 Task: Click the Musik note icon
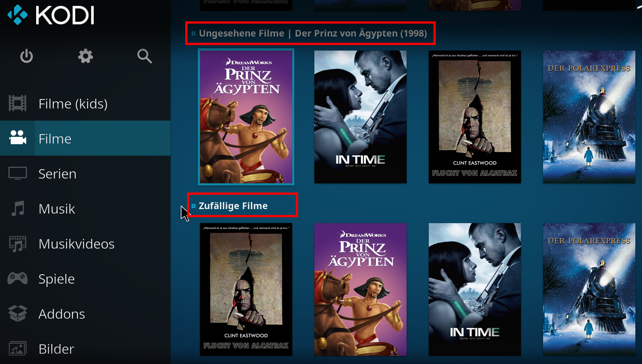18,208
